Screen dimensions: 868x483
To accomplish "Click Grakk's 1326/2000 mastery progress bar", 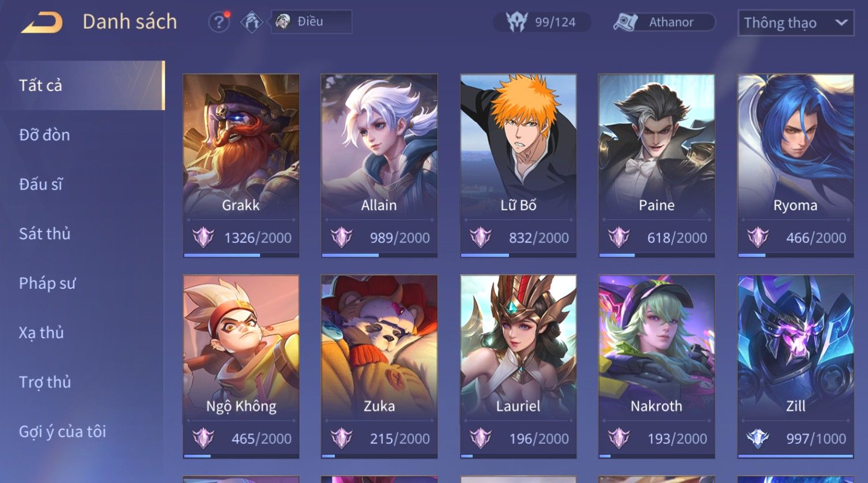I will click(x=241, y=255).
